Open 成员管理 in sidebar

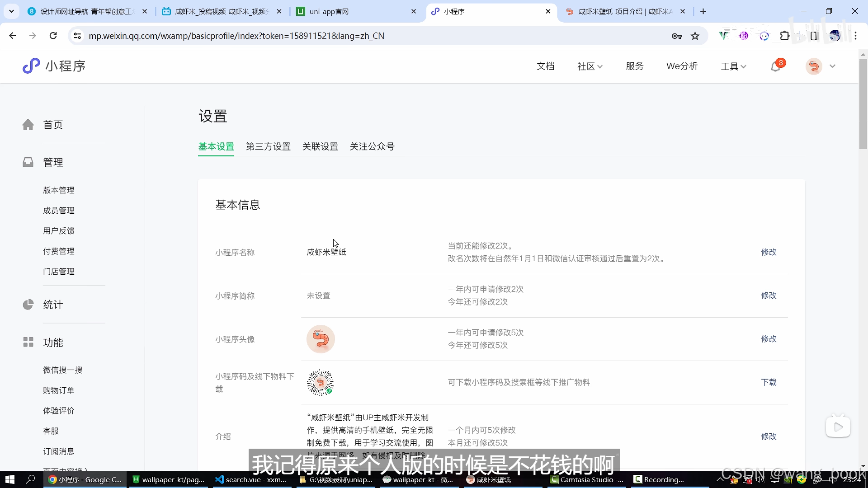click(59, 211)
